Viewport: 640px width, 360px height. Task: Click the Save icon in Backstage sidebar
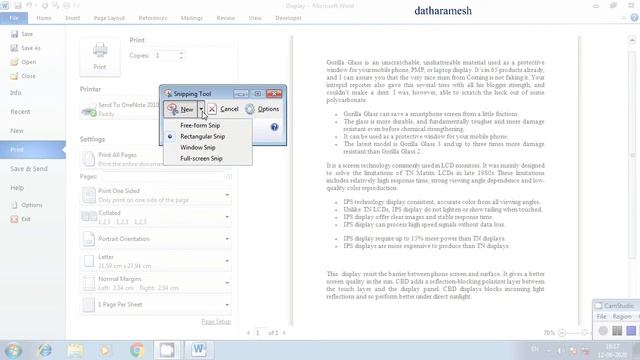(15, 34)
